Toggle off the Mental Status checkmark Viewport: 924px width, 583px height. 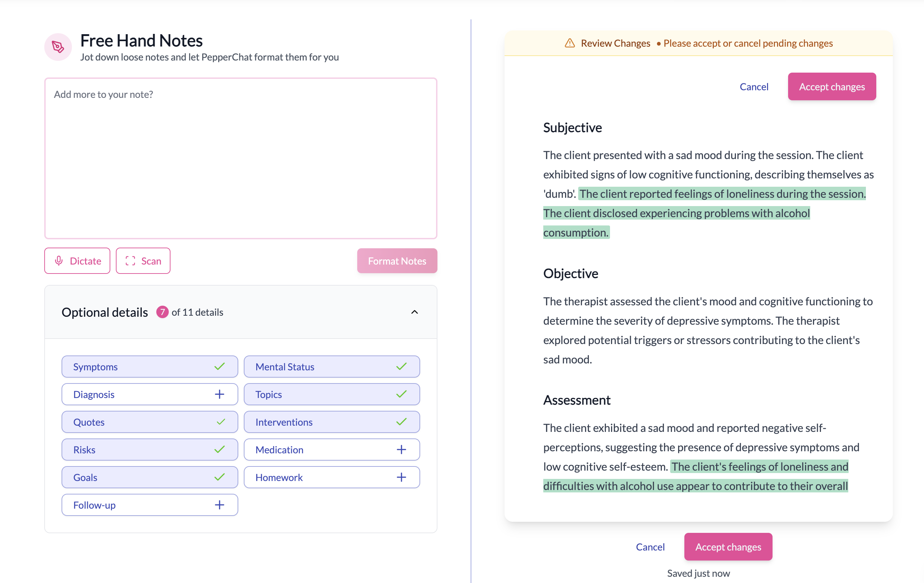[401, 367]
